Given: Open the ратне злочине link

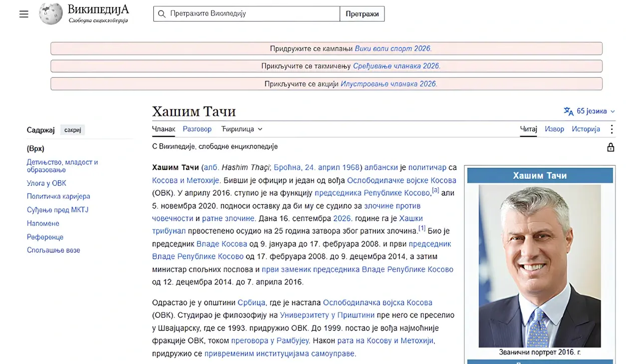Looking at the screenshot, I should 229,218.
